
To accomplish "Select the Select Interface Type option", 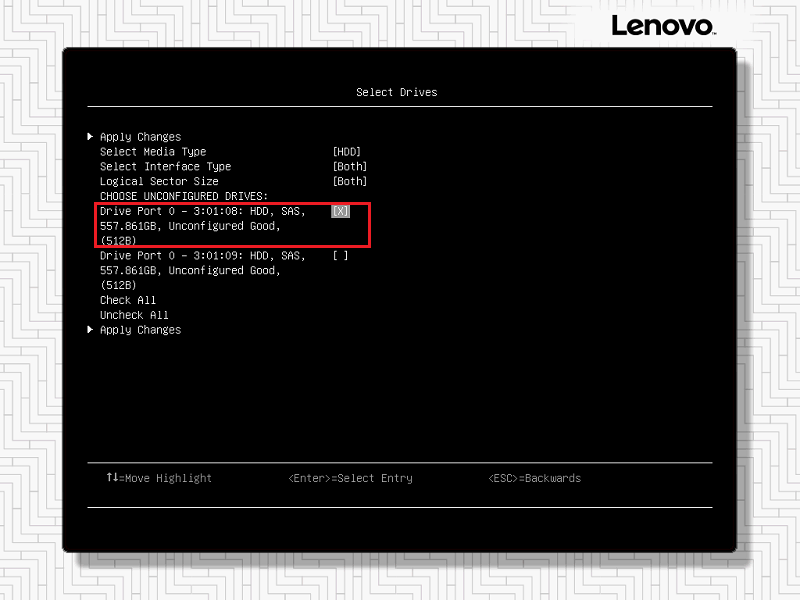I will tap(165, 167).
